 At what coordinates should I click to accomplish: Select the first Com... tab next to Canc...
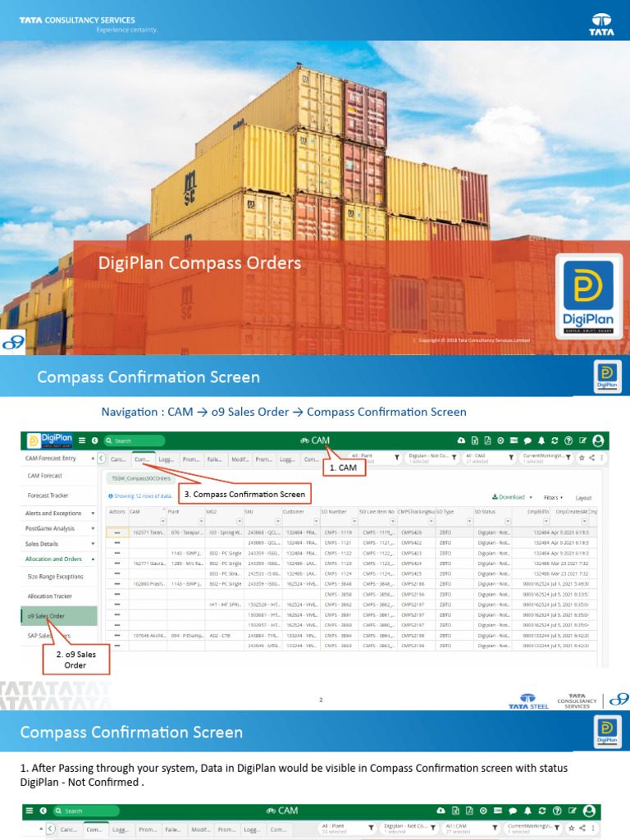142,459
